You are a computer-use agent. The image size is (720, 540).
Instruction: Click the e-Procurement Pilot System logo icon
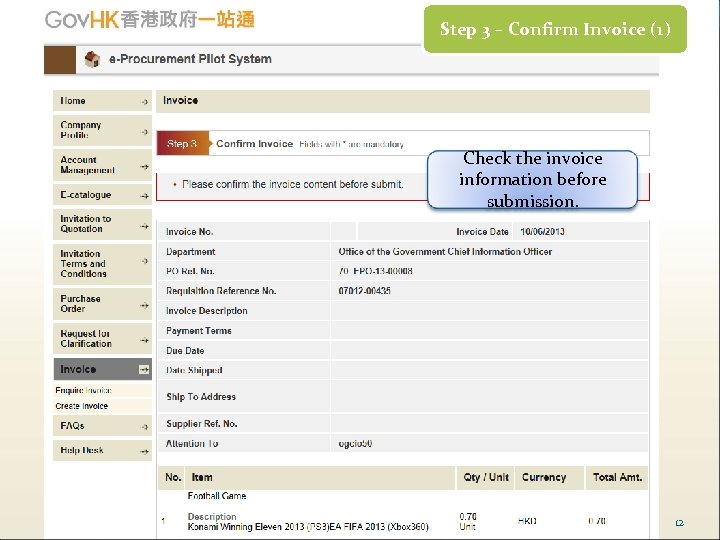tap(92, 60)
